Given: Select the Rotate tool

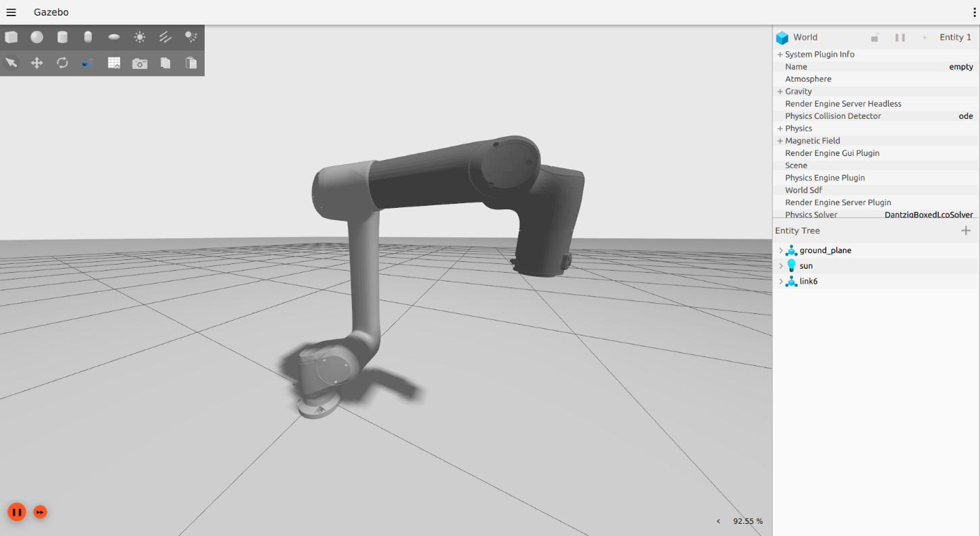Looking at the screenshot, I should (62, 62).
